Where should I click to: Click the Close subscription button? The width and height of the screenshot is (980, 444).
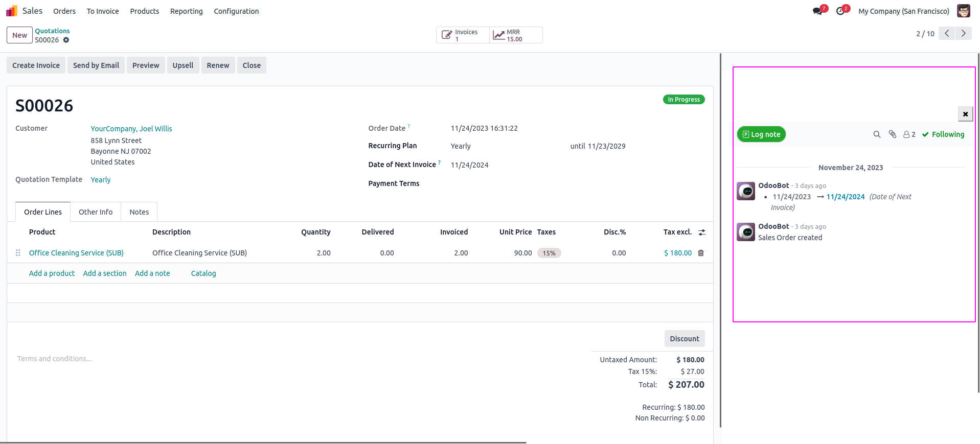pyautogui.click(x=252, y=65)
